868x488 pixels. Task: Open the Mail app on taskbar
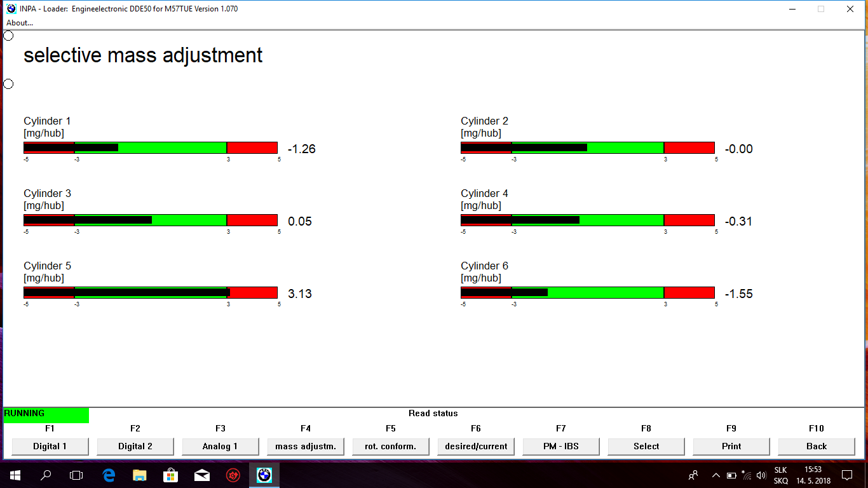(x=202, y=475)
